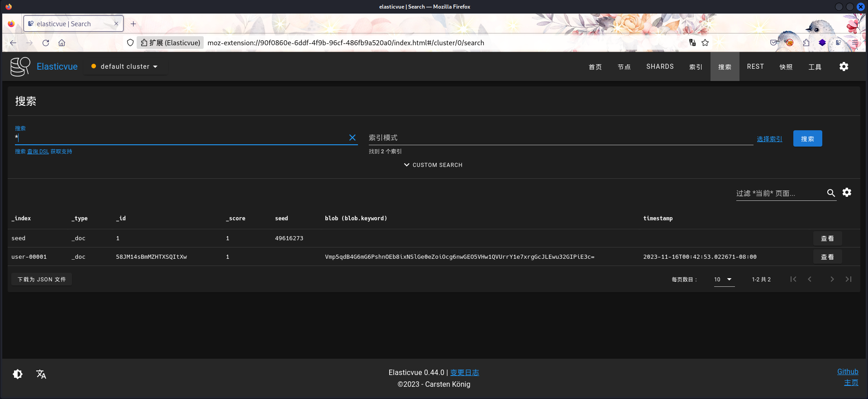Image resolution: width=868 pixels, height=399 pixels.
Task: Bookmark this page with the star icon
Action: coord(705,43)
